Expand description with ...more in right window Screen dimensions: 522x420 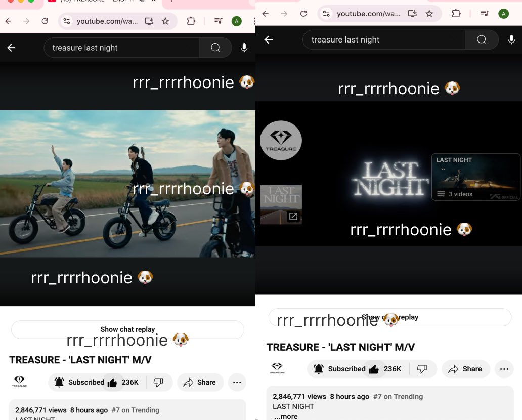coord(286,416)
